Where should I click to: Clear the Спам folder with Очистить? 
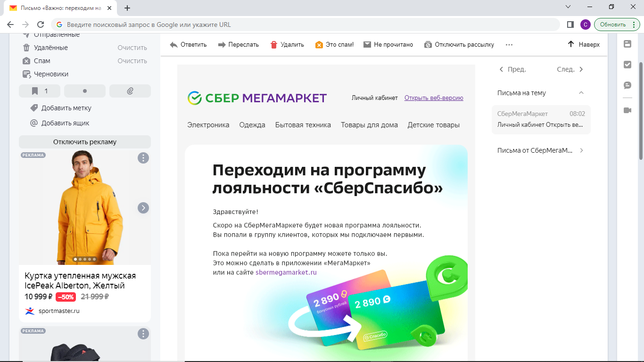[132, 61]
